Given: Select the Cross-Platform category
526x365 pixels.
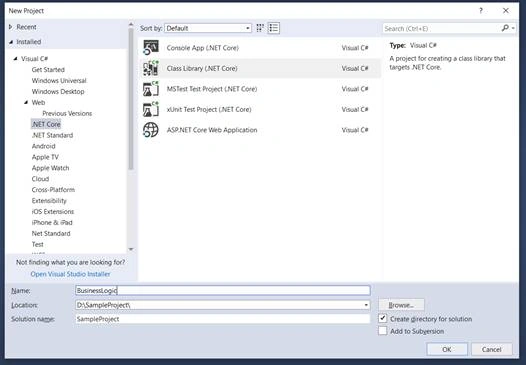Looking at the screenshot, I should (53, 190).
